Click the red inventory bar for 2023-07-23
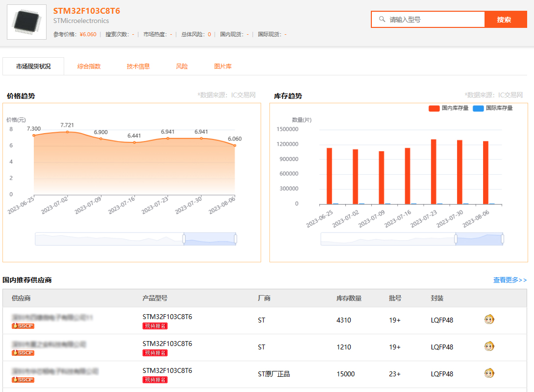Image resolution: width=534 pixels, height=392 pixels. pos(434,172)
